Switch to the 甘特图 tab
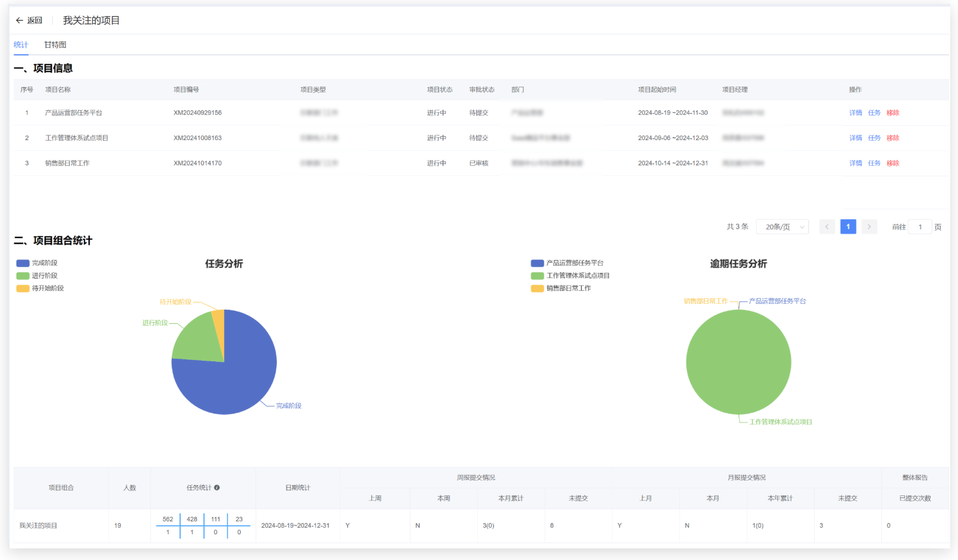The image size is (958, 560). 55,45
